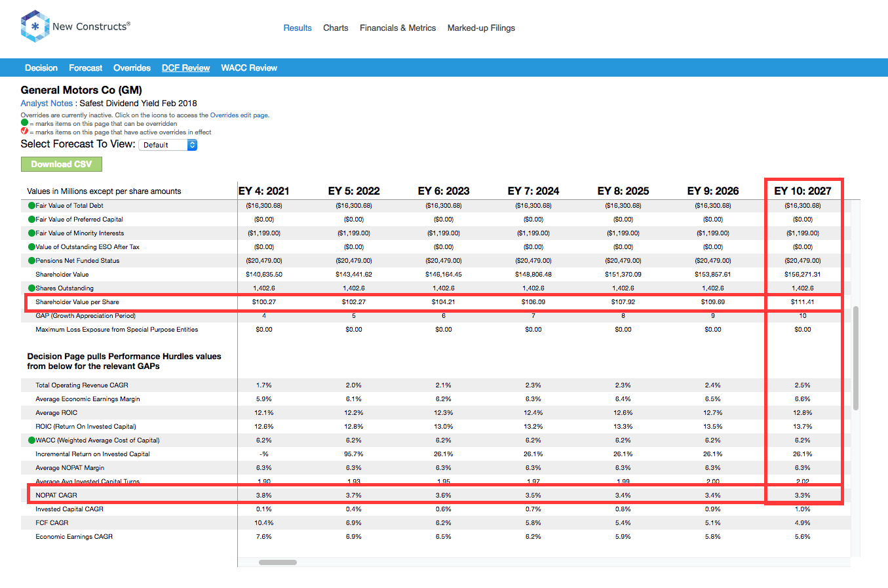Click the Shareholder Value per Share row label
This screenshot has height=588, width=888.
(x=77, y=302)
